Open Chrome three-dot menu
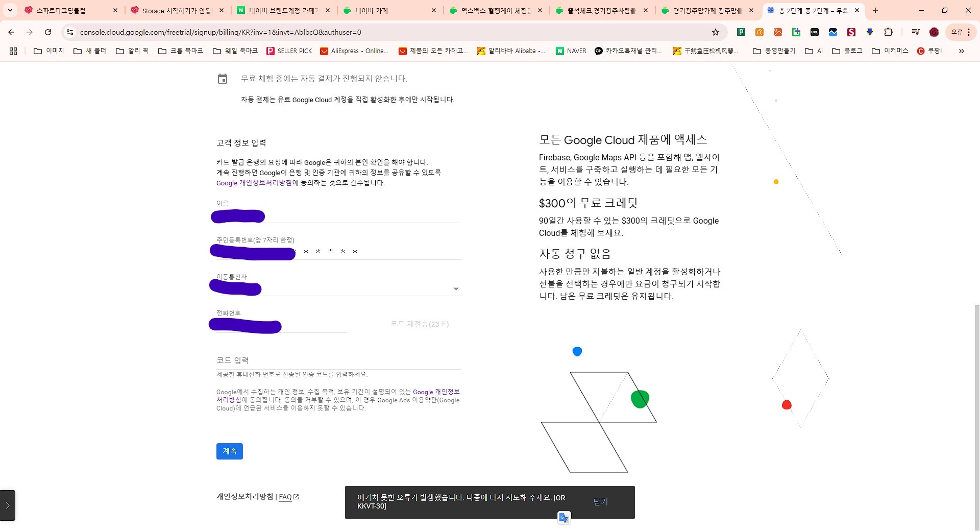 click(969, 32)
